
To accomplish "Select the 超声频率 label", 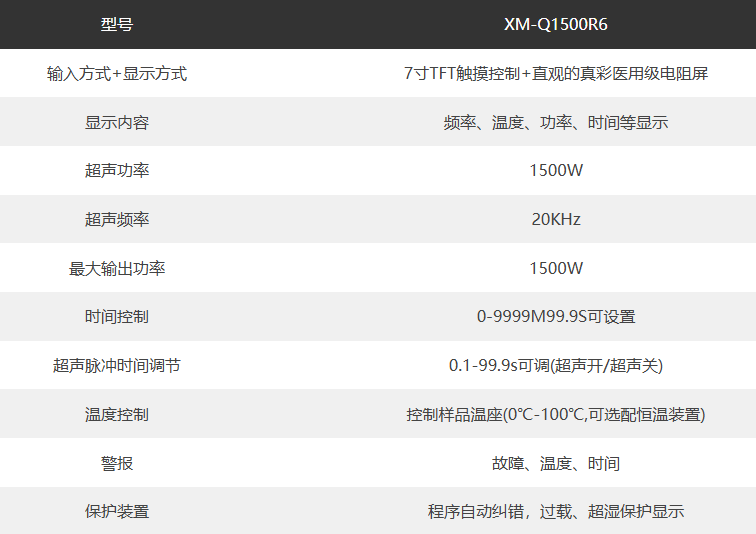I will point(117,220).
